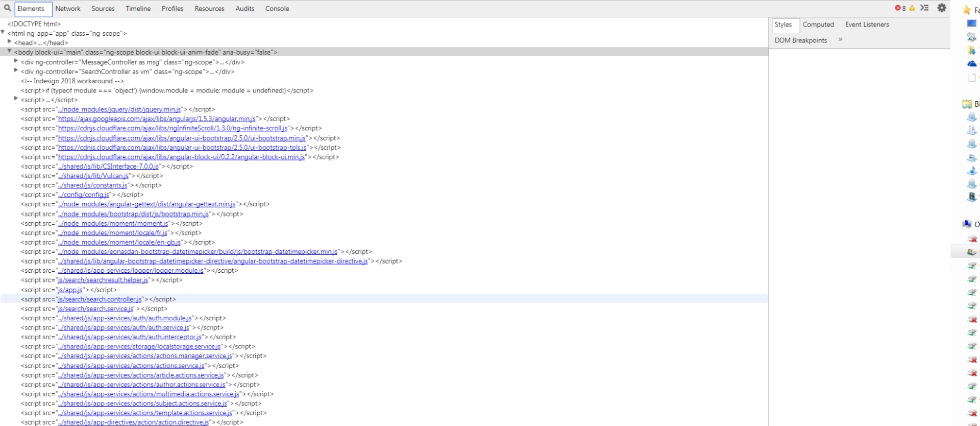
Task: Click the search magnifier icon
Action: [x=8, y=8]
